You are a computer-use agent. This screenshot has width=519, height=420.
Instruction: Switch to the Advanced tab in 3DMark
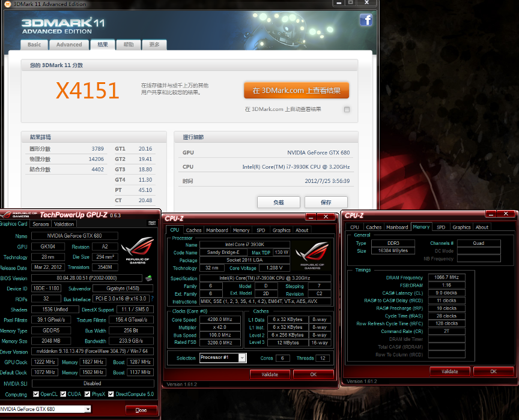(x=69, y=44)
